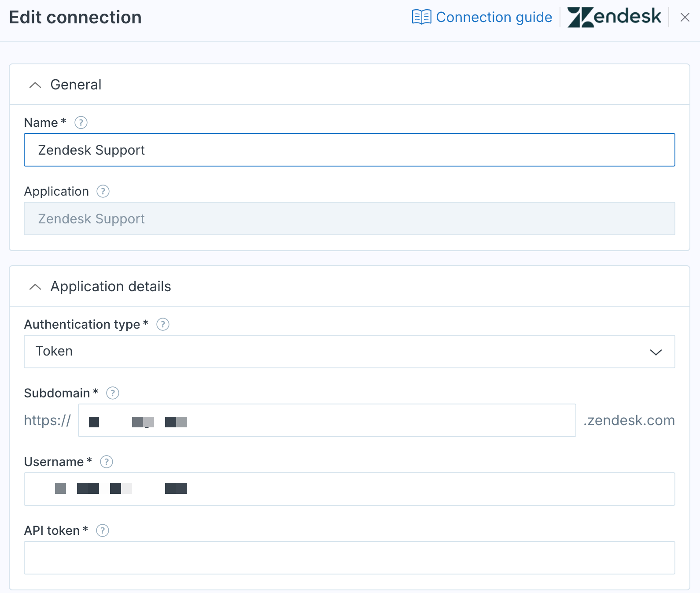Show help for the API token field
This screenshot has height=593, width=700.
point(103,530)
